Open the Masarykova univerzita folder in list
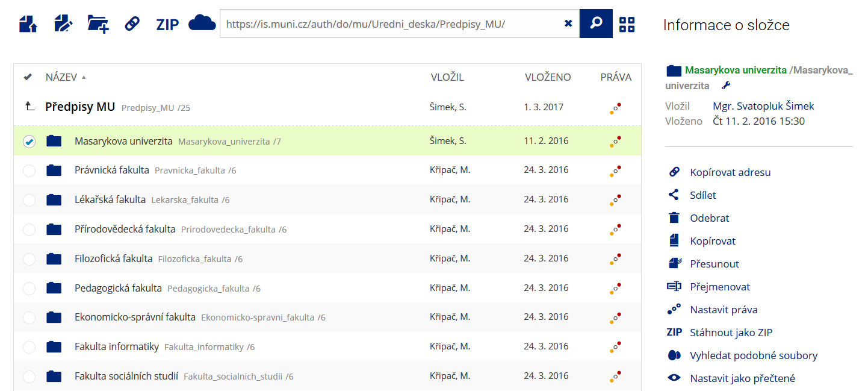The height and width of the screenshot is (391, 868). 123,141
